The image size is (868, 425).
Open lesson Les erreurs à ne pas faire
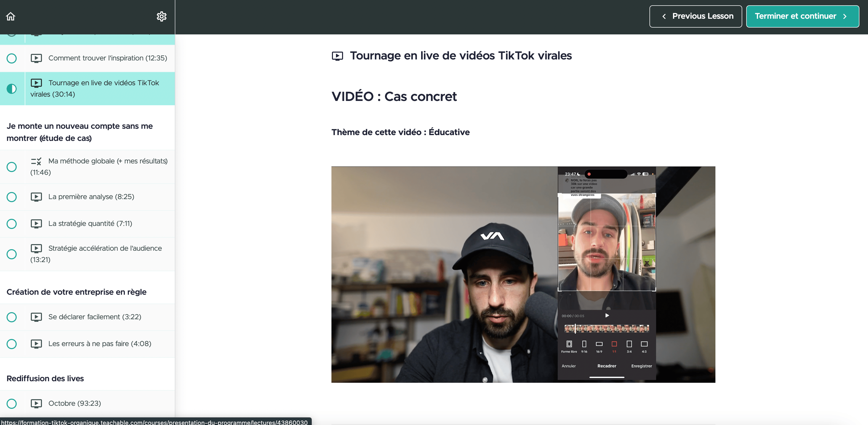[100, 344]
